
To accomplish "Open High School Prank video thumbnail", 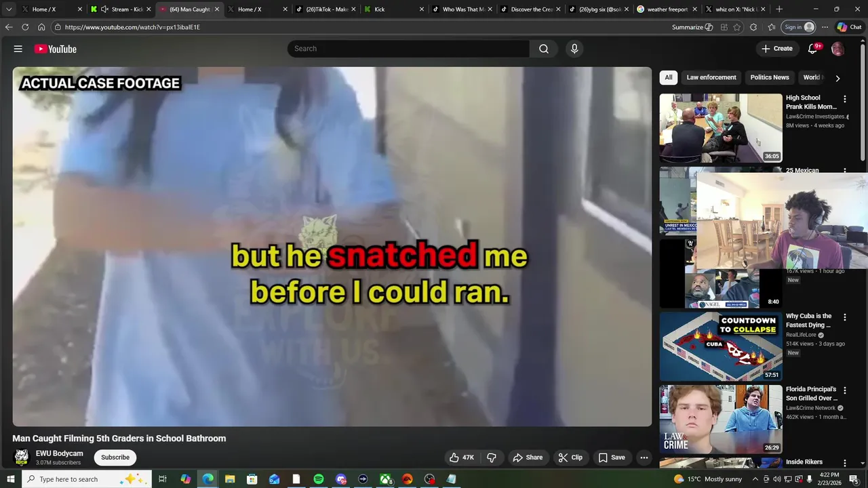I will click(721, 128).
